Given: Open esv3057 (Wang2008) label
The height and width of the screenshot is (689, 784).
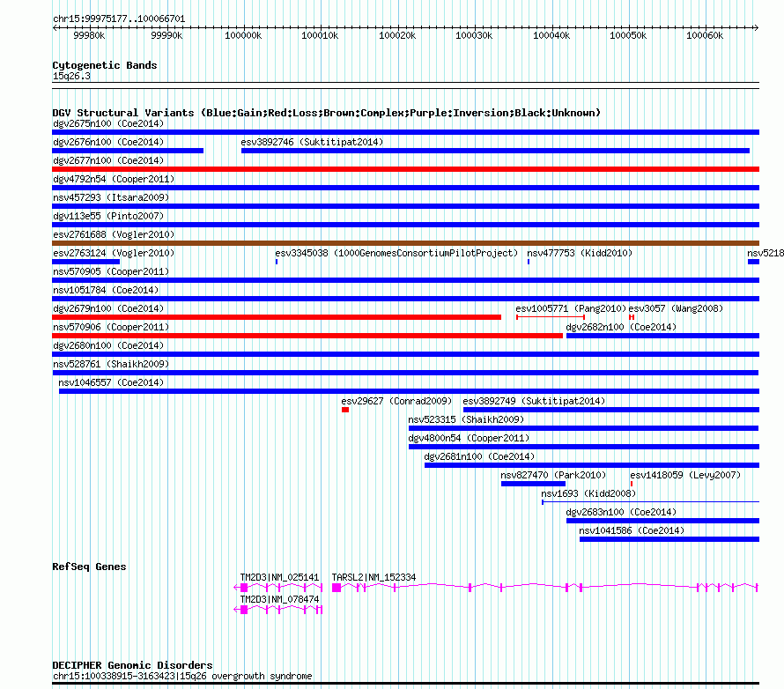Looking at the screenshot, I should [676, 308].
